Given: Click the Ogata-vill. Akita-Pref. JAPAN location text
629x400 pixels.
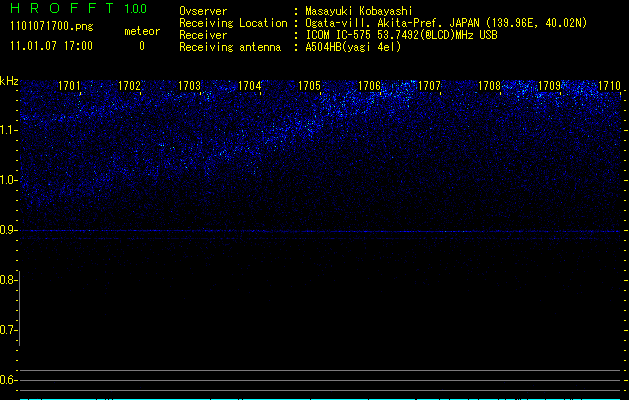Looking at the screenshot, I should tap(446, 23).
